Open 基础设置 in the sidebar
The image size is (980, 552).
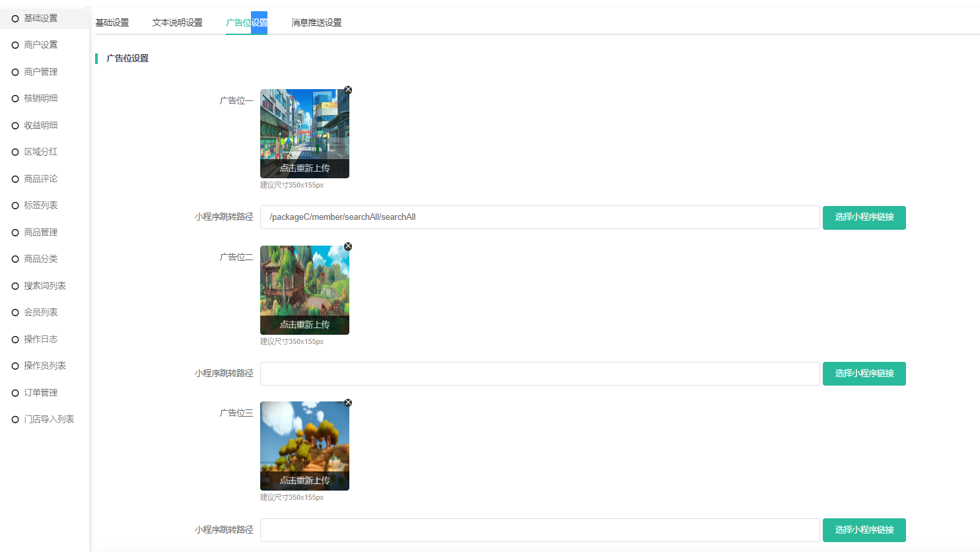[41, 18]
